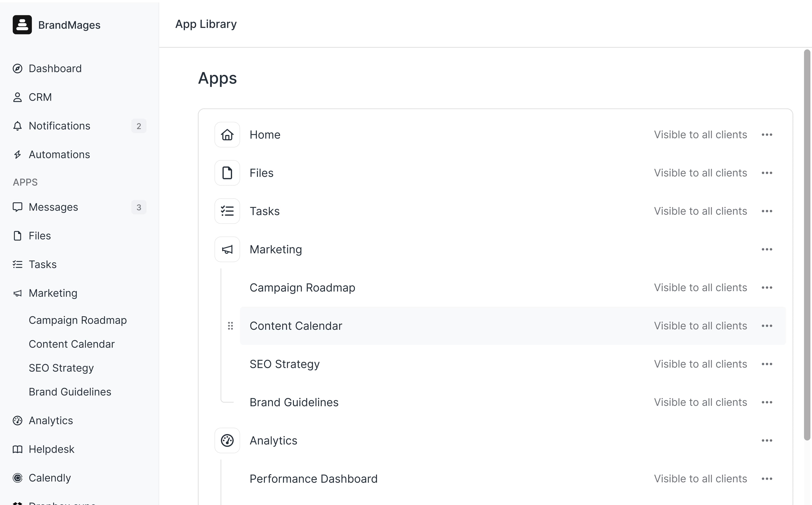Click the Marketing megaphone icon in Apps list

point(227,249)
